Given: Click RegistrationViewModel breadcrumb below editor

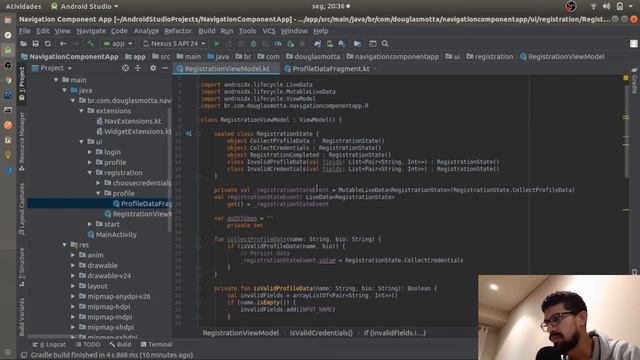Looking at the screenshot, I should [241, 333].
